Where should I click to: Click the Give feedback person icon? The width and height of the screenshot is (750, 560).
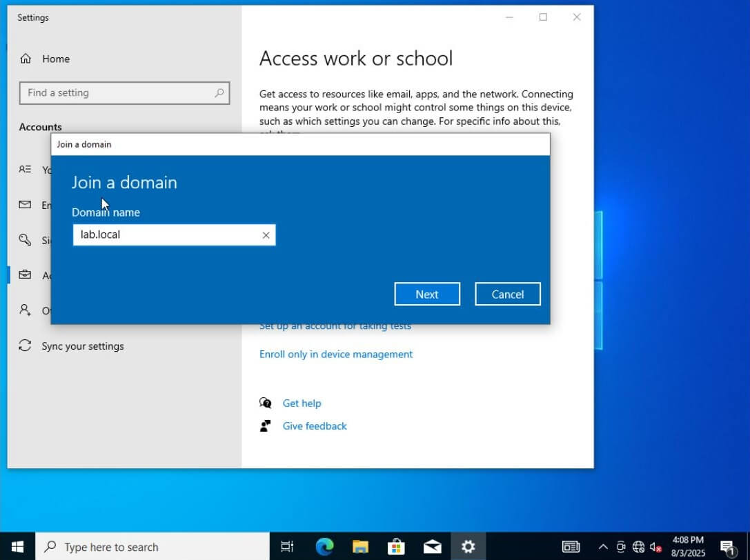266,426
